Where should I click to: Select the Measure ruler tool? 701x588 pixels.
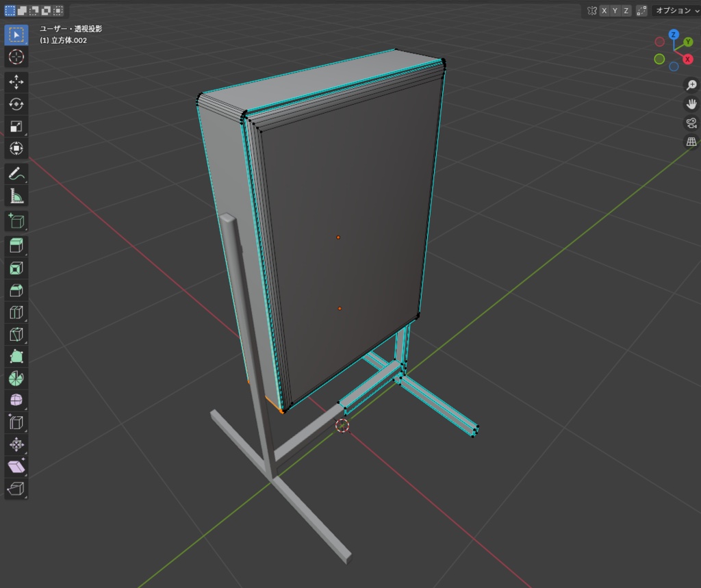pyautogui.click(x=16, y=196)
